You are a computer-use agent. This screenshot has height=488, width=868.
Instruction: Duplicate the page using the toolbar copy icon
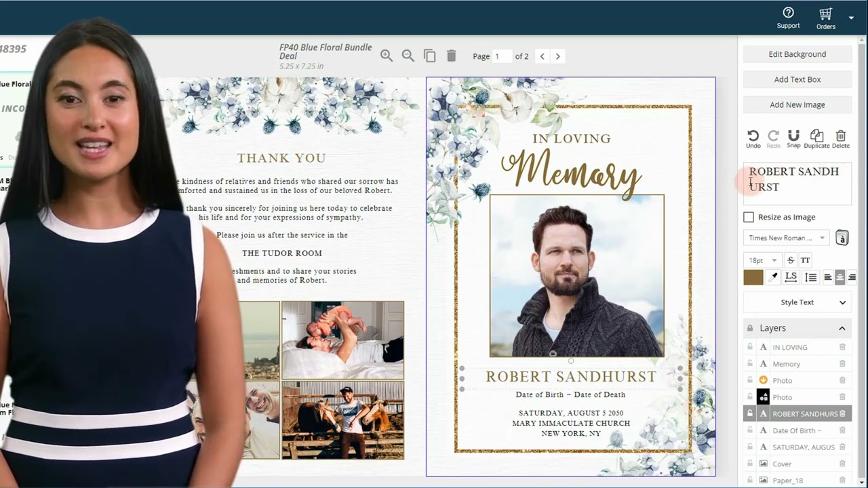click(x=429, y=56)
